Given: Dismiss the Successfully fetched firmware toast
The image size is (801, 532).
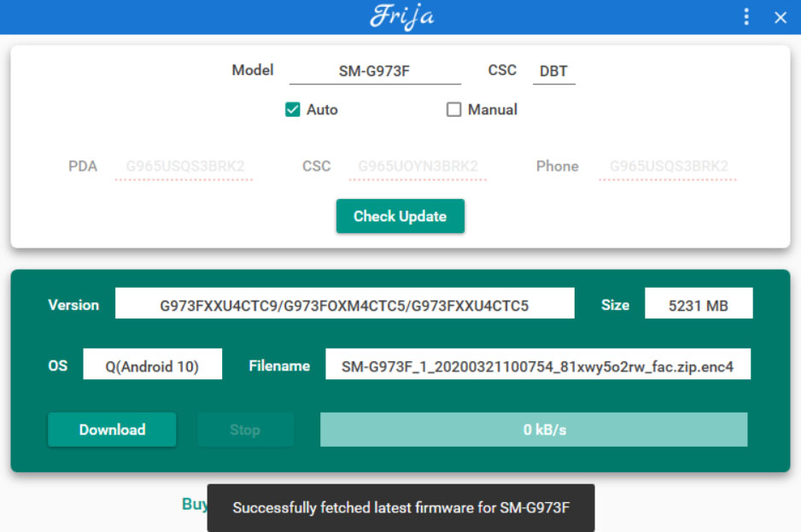Looking at the screenshot, I should [401, 508].
